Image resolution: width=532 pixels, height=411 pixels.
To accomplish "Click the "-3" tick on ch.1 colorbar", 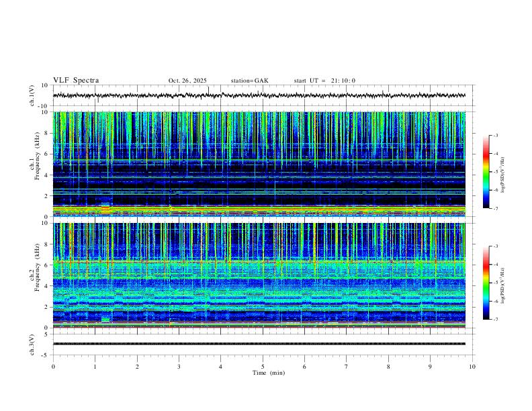I will [495, 135].
